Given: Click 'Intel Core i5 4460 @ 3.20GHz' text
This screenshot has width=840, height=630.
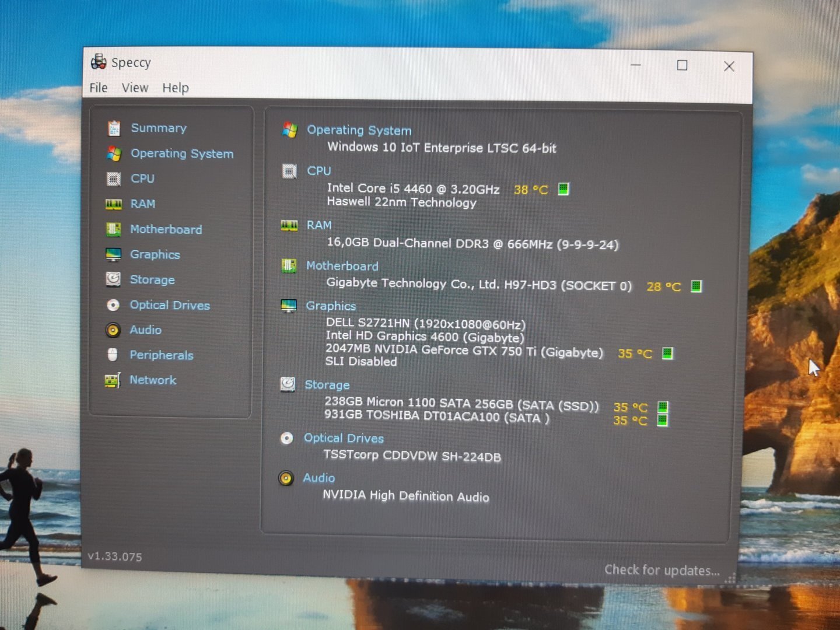Looking at the screenshot, I should click(x=413, y=188).
